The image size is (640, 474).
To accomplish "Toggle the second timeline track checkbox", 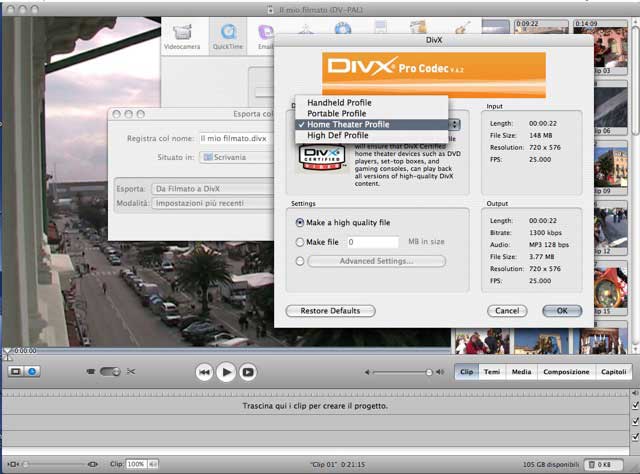I will [636, 421].
